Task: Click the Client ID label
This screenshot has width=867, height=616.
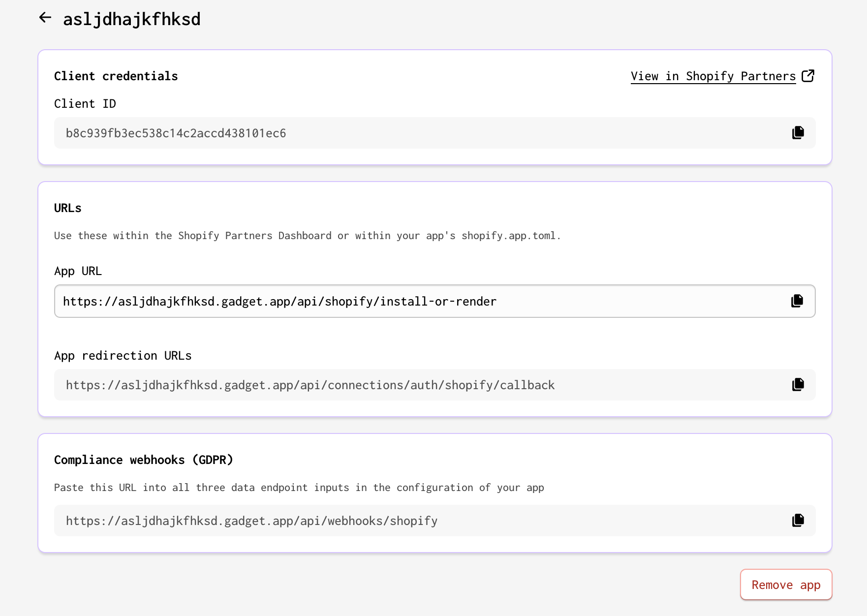Action: coord(85,104)
